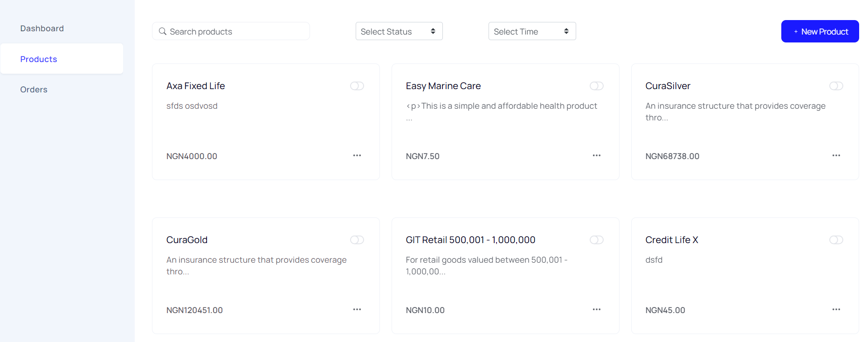This screenshot has width=868, height=342.
Task: Switch on the CuraGold product toggle
Action: coord(357,240)
